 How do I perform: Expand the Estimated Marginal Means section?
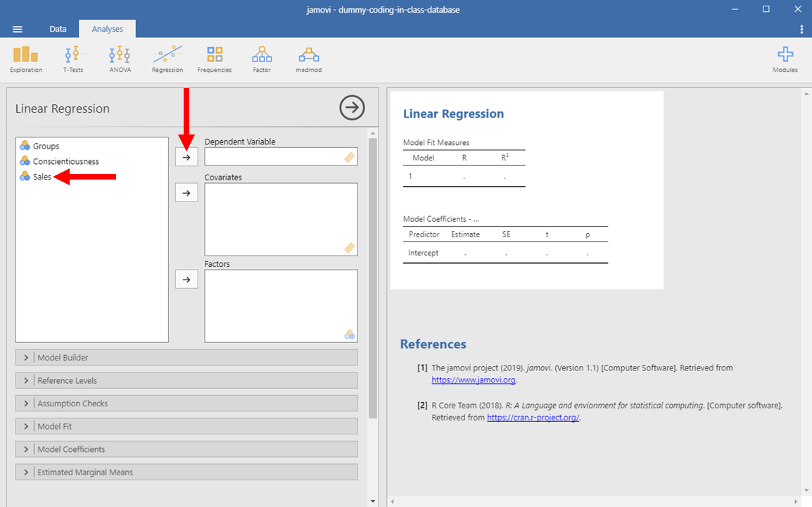point(186,472)
